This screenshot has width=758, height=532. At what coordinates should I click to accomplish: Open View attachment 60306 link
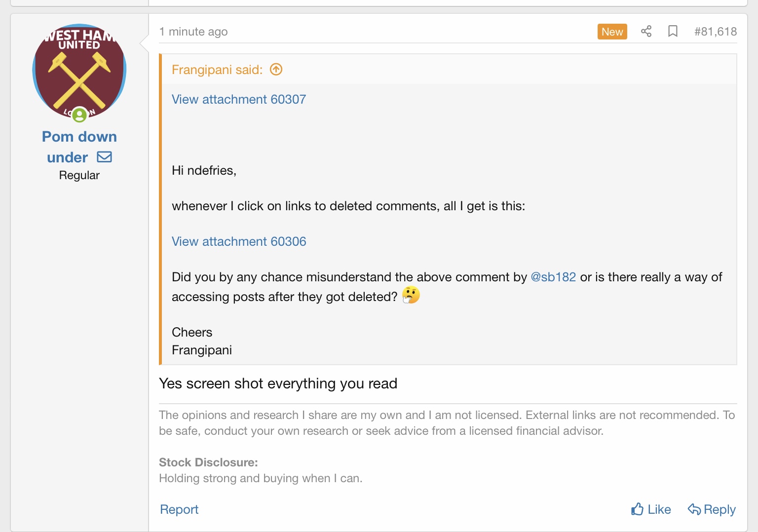pos(239,241)
